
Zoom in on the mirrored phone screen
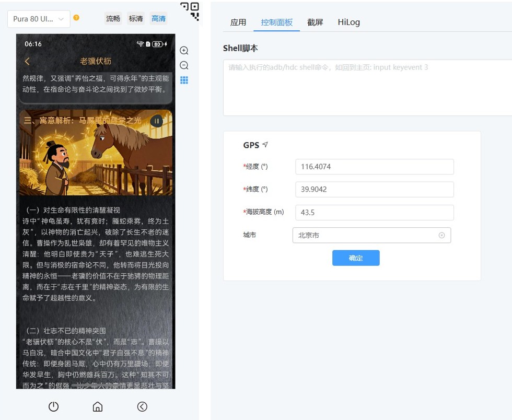[183, 50]
